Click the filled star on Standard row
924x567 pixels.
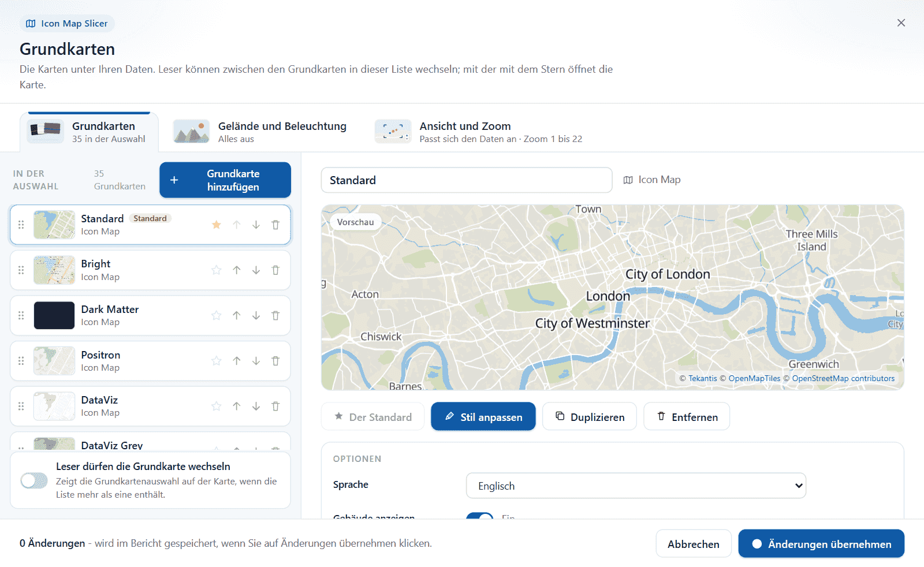tap(217, 225)
